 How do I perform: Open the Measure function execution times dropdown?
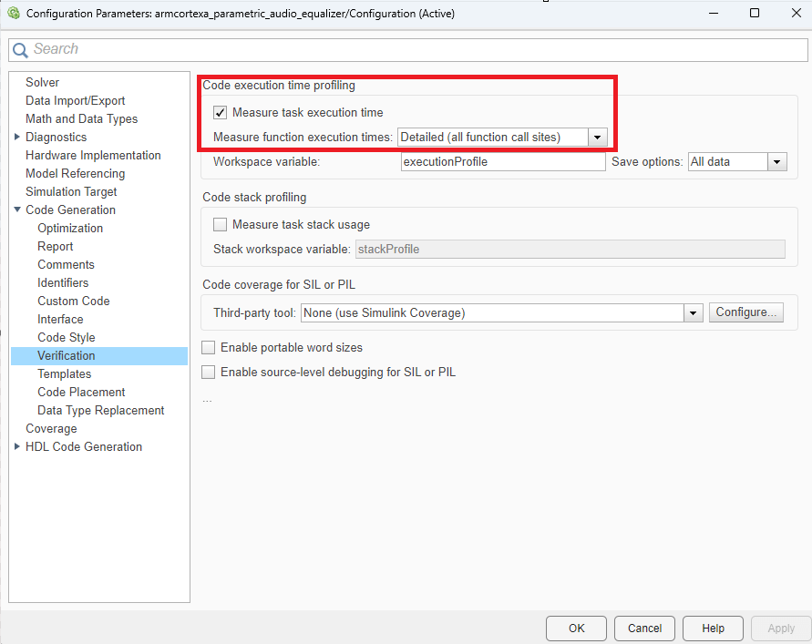coord(597,137)
